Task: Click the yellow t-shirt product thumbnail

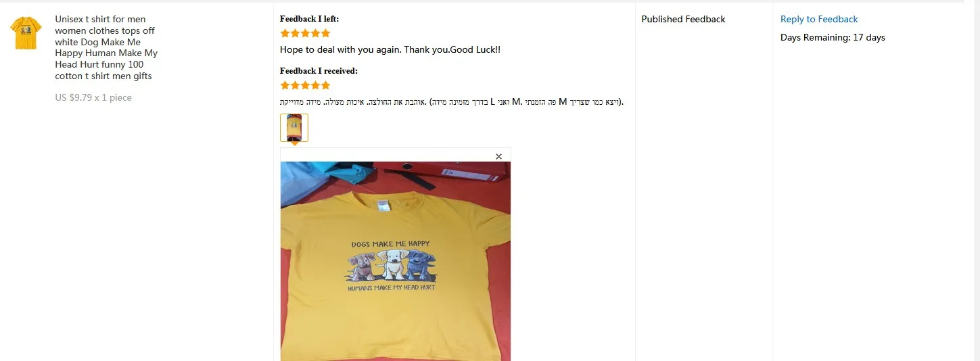Action: (x=26, y=33)
